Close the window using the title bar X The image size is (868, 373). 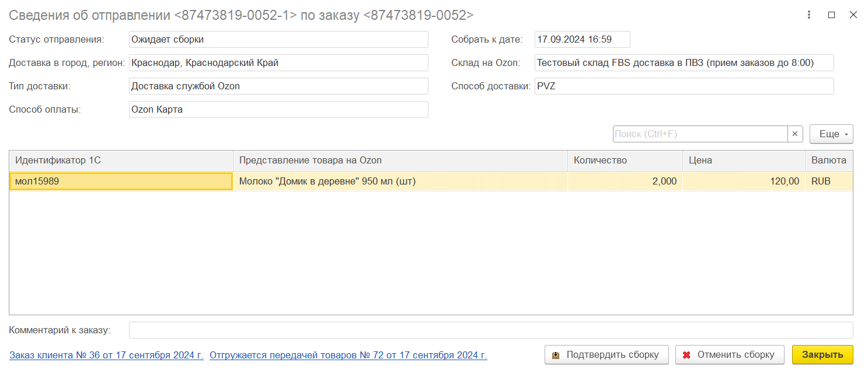[853, 15]
